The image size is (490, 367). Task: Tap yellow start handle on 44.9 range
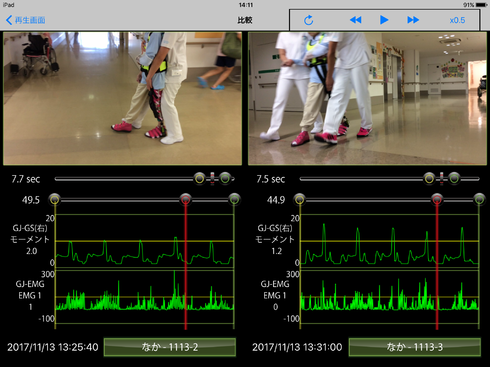(300, 200)
